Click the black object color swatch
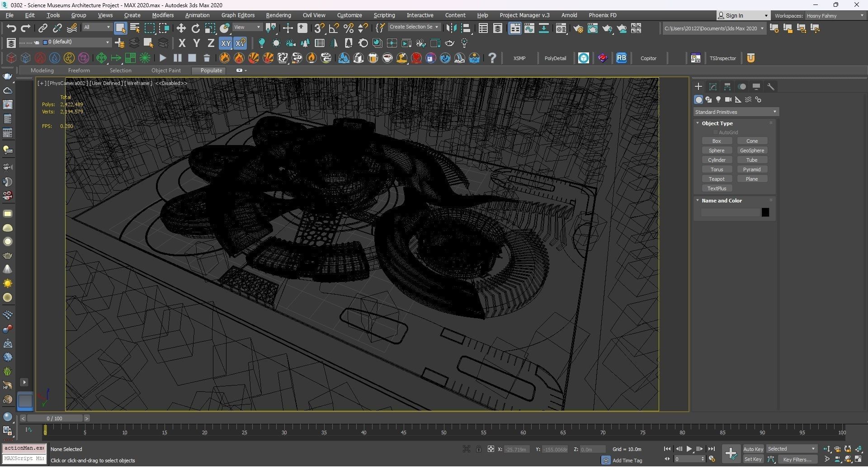This screenshot has width=868, height=470. [765, 213]
